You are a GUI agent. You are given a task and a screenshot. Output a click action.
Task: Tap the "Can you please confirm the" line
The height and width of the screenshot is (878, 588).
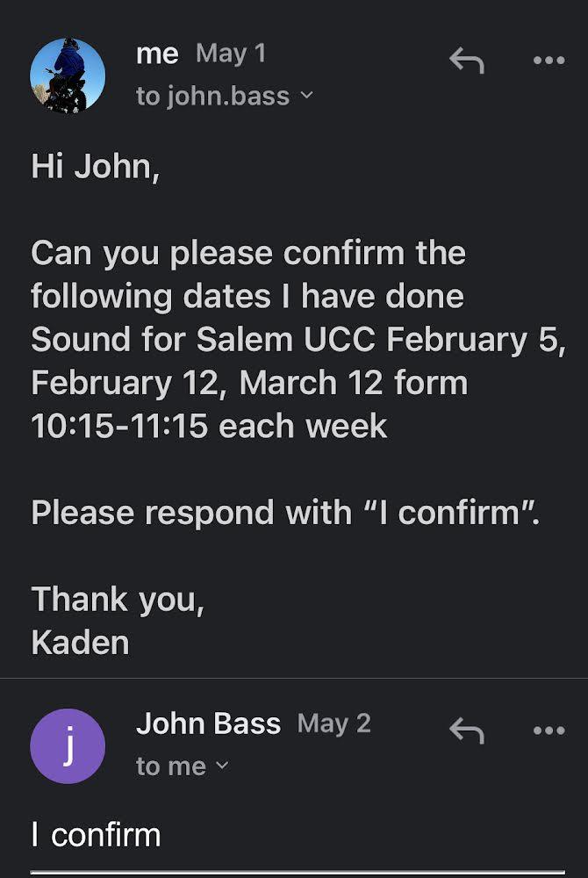tap(248, 254)
